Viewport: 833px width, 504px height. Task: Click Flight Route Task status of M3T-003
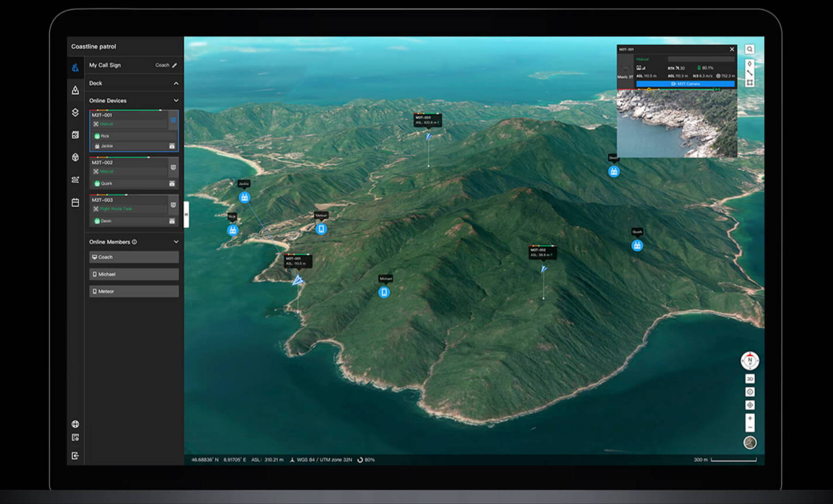click(115, 209)
